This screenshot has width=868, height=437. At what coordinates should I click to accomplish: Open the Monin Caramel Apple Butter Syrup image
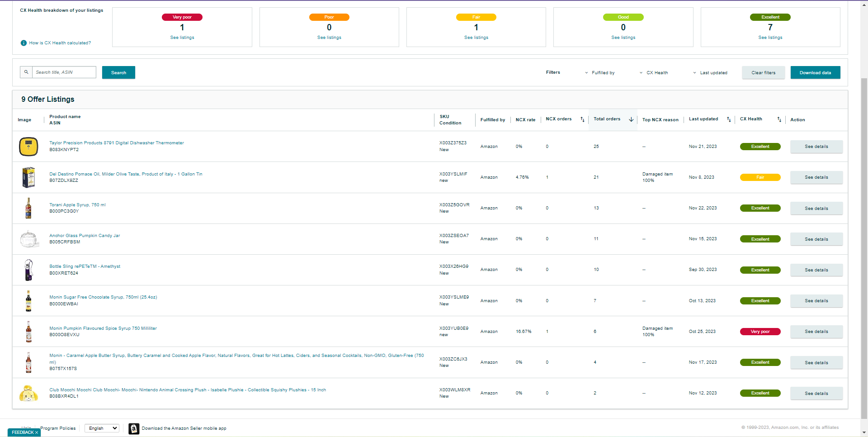pyautogui.click(x=28, y=362)
